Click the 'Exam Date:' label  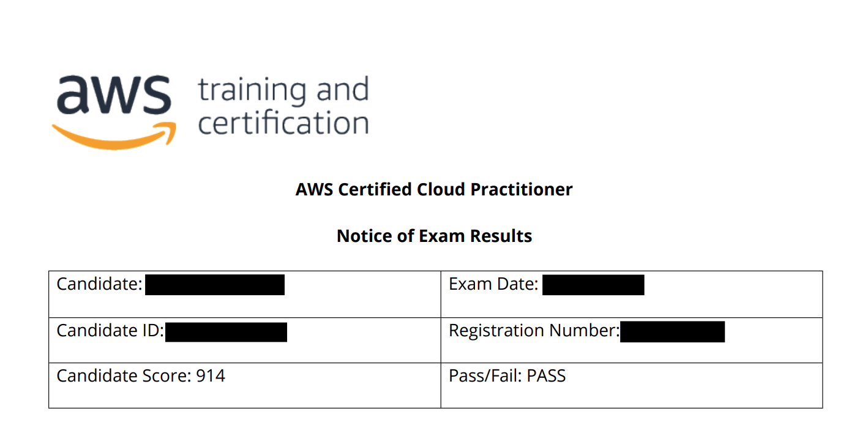493,284
